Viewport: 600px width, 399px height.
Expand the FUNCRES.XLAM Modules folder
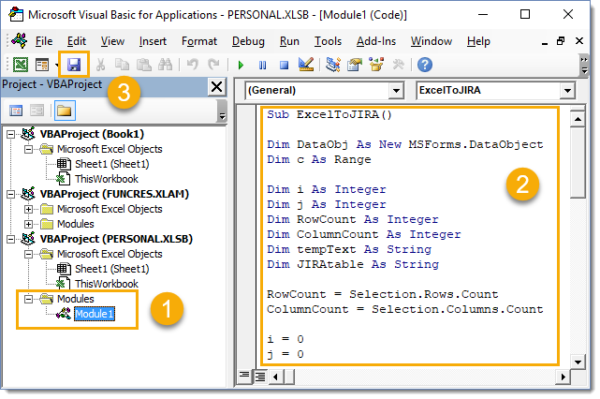(28, 224)
